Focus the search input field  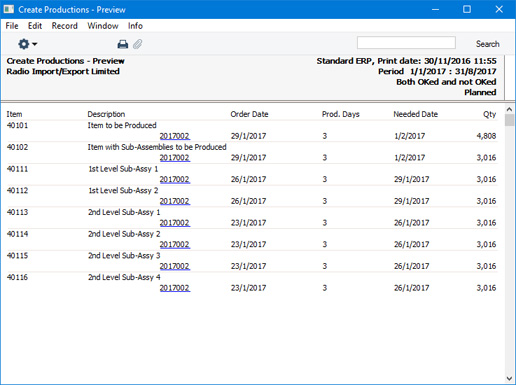click(x=406, y=43)
